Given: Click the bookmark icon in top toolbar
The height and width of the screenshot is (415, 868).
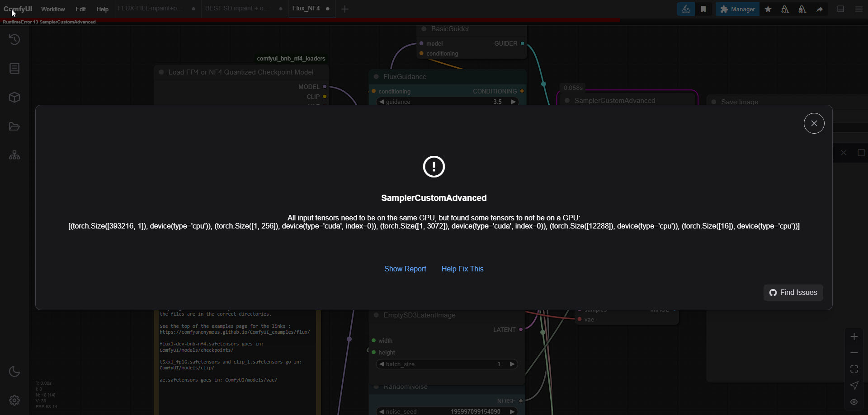Looking at the screenshot, I should click(703, 9).
